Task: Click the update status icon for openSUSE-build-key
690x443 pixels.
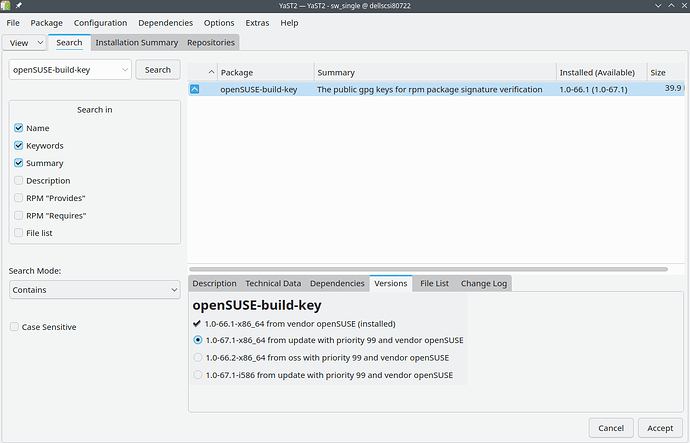Action: [x=195, y=89]
